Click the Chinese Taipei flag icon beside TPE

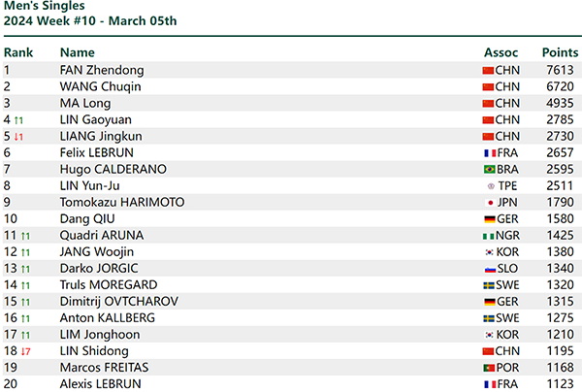coord(491,186)
